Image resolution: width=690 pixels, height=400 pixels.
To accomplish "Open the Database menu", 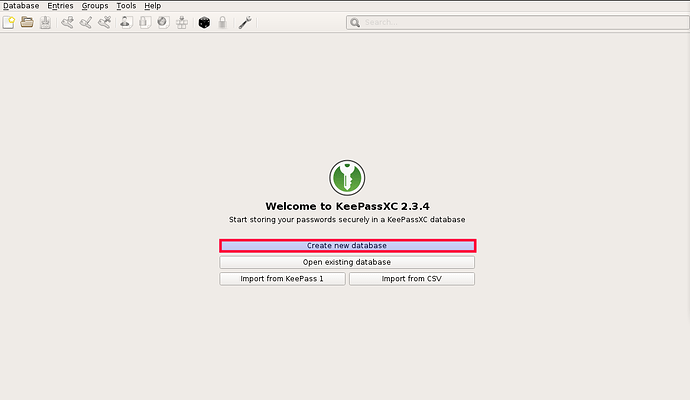I will click(x=21, y=6).
